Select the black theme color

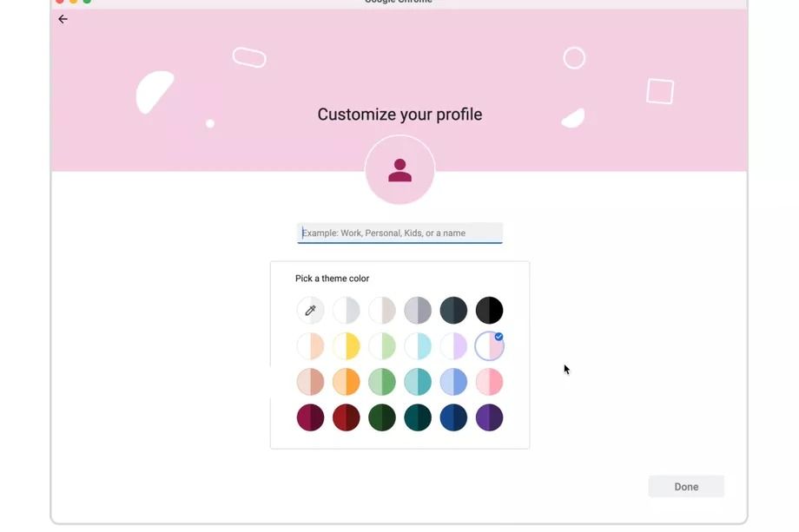coord(489,310)
